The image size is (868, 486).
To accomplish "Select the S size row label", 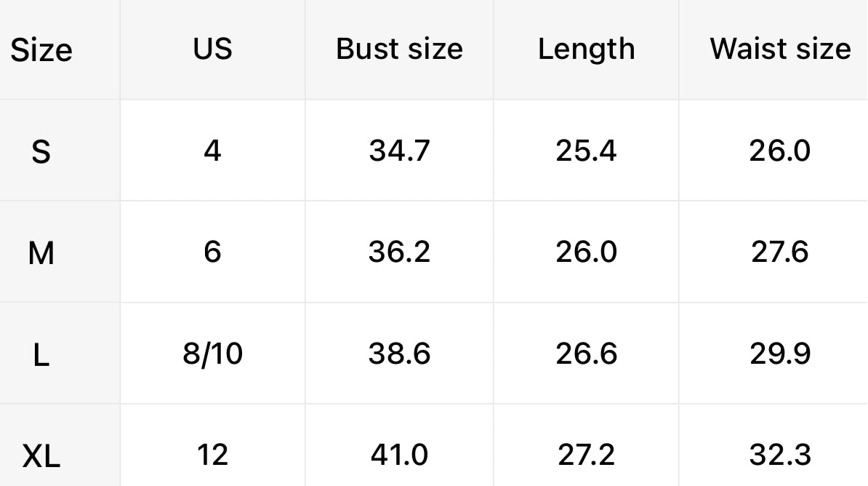I will click(41, 152).
